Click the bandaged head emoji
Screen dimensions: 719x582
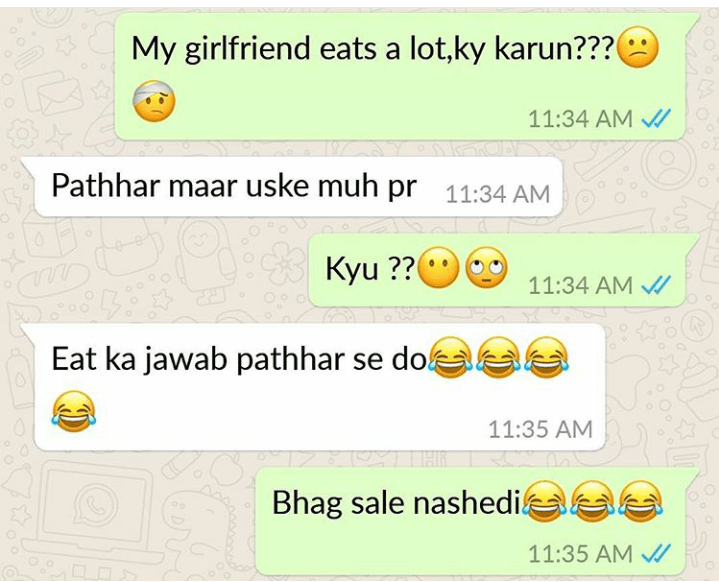(x=154, y=101)
